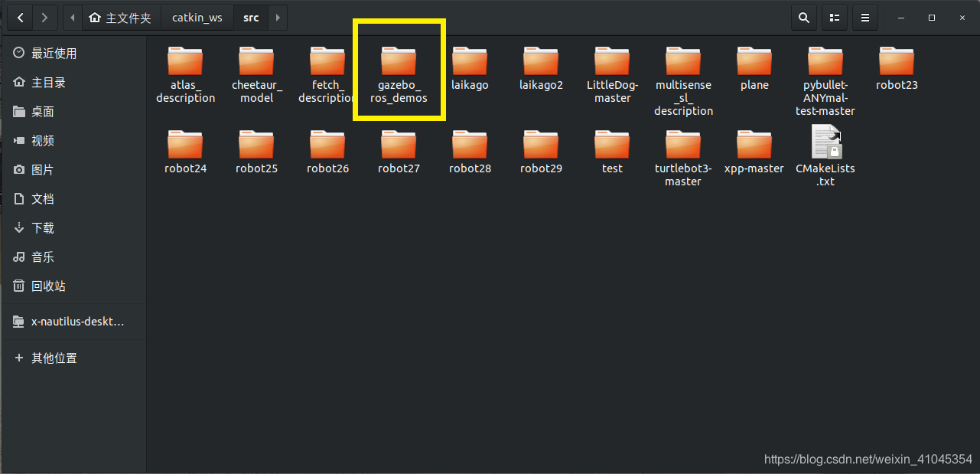This screenshot has height=474, width=980.
Task: Open 回收站 in the sidebar
Action: (x=73, y=286)
